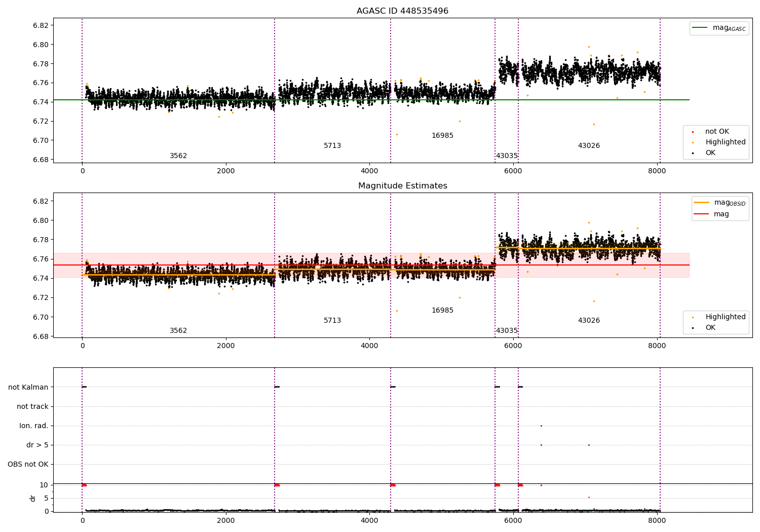760x532 pixels.
Task: Click the mag AGASC legend label
Action: pos(729,28)
